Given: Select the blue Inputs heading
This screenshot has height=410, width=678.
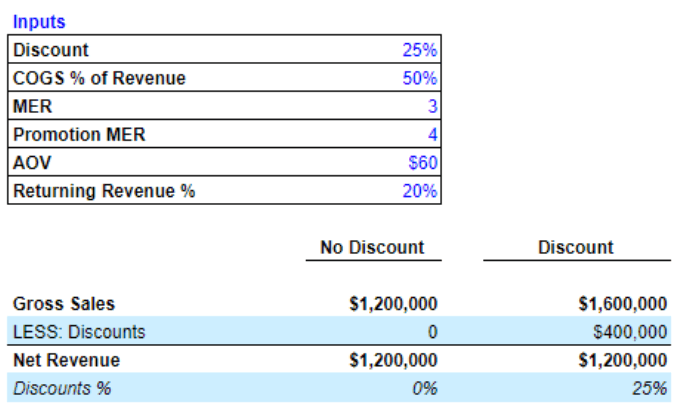Looking at the screenshot, I should pos(39,21).
